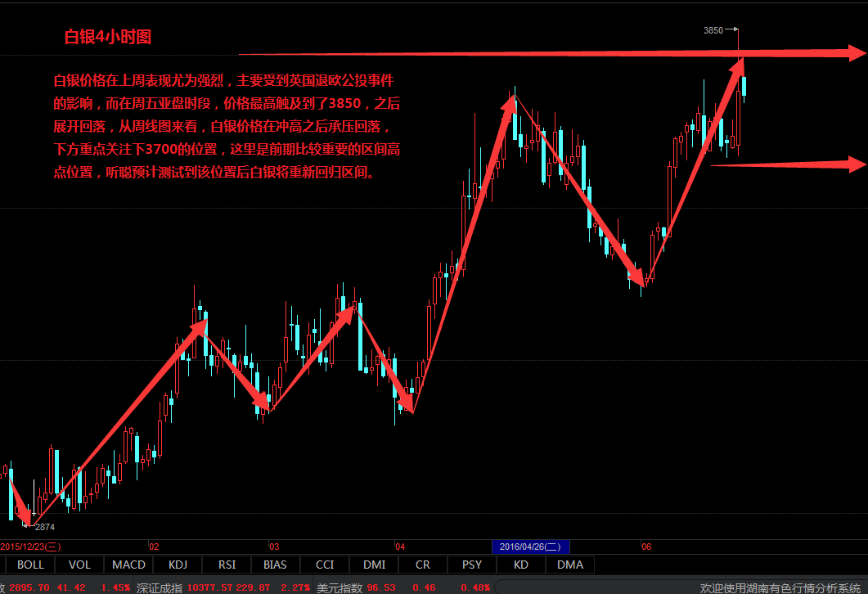The width and height of the screenshot is (868, 594).
Task: Show the KDJ indicator
Action: click(178, 565)
